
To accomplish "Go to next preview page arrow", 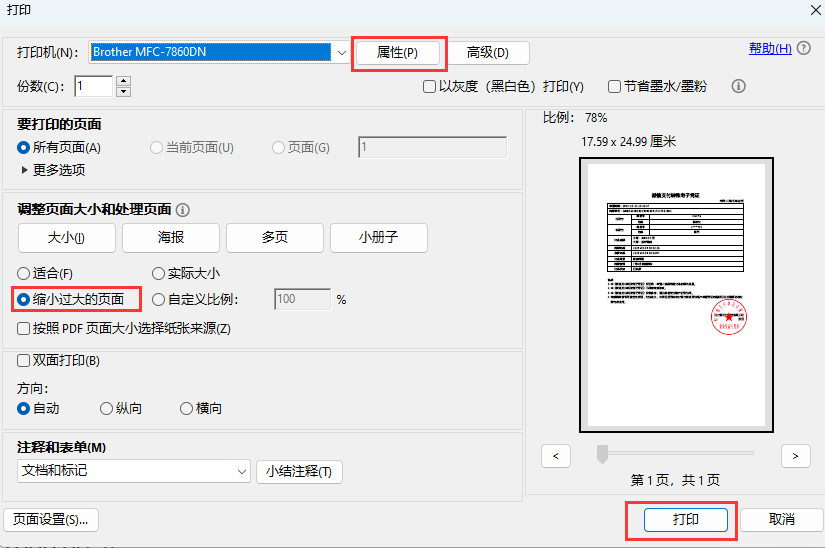I will click(x=795, y=455).
